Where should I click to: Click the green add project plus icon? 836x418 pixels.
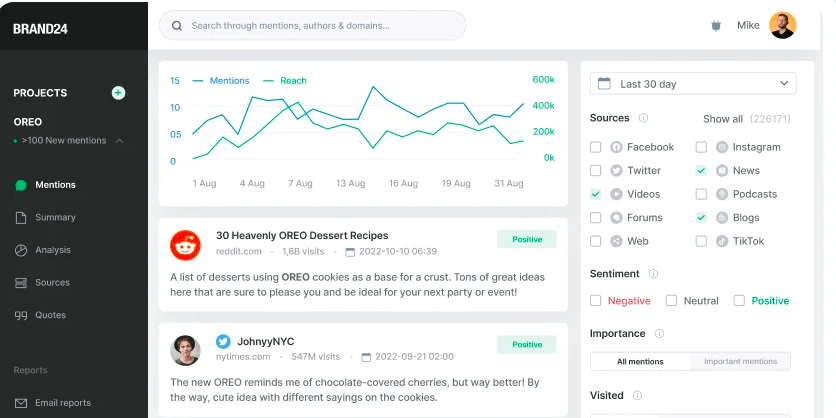tap(118, 93)
